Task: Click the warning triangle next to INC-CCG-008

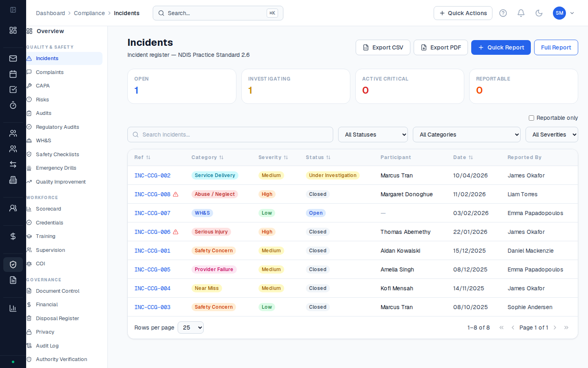Action: [x=176, y=194]
